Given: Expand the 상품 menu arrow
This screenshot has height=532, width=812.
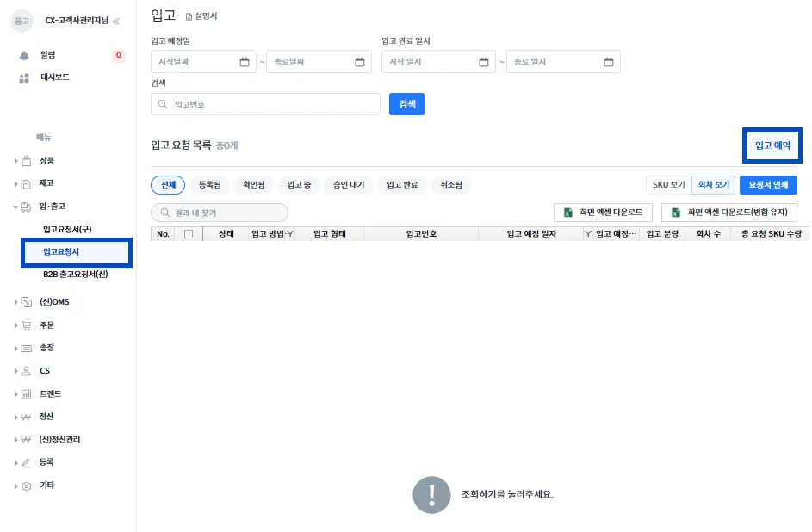Looking at the screenshot, I should pos(15,161).
